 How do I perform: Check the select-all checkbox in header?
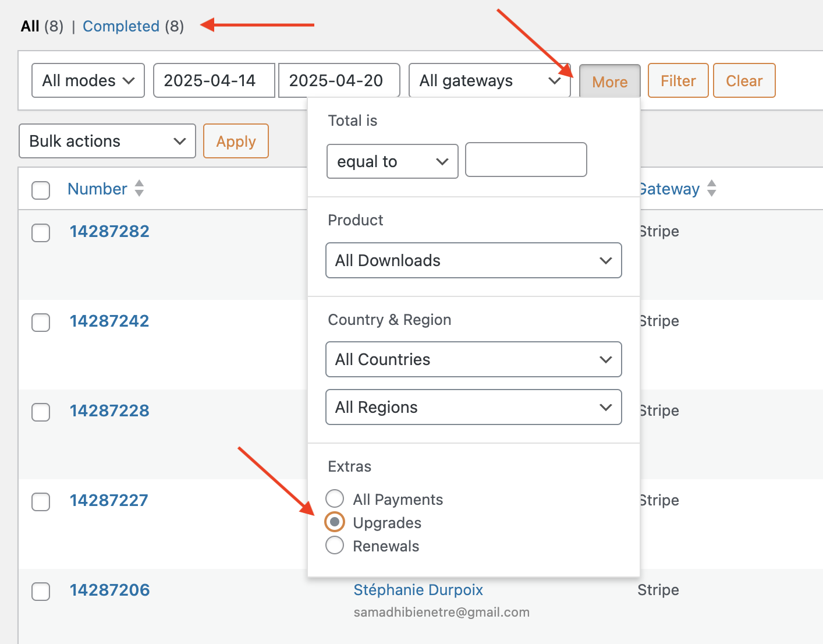coord(41,190)
